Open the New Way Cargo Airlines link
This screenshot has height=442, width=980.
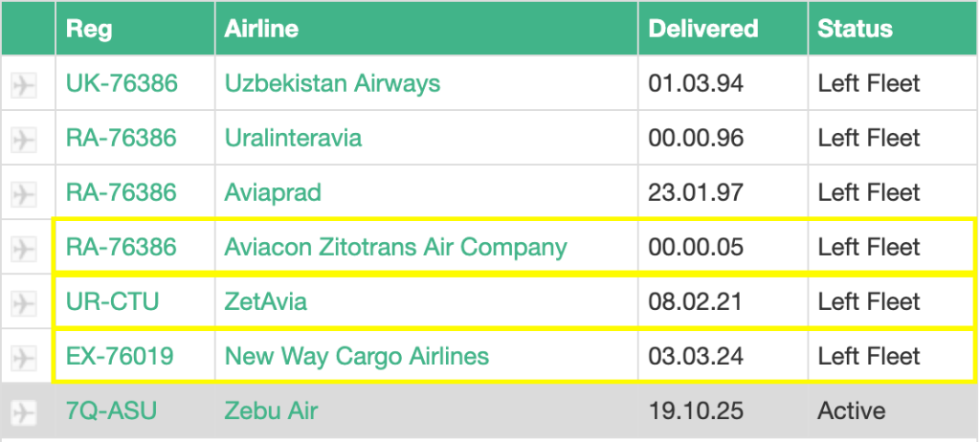pos(356,356)
